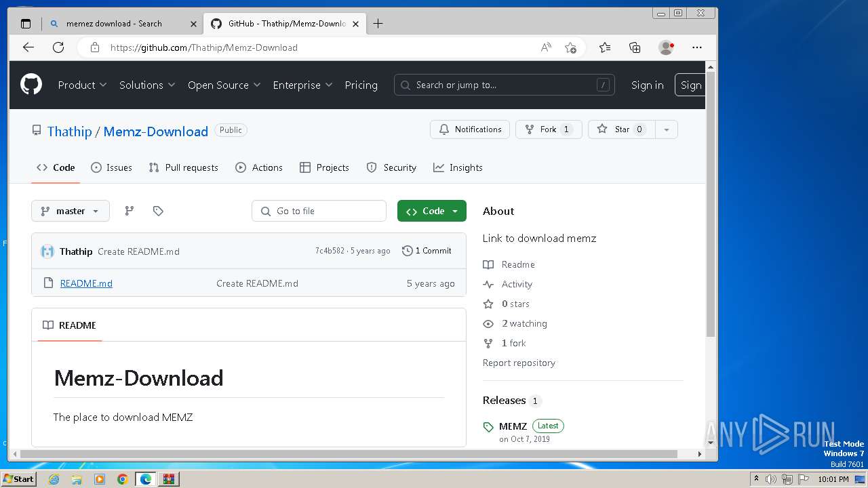The image size is (868, 488).
Task: Open the master branch dropdown
Action: point(70,211)
